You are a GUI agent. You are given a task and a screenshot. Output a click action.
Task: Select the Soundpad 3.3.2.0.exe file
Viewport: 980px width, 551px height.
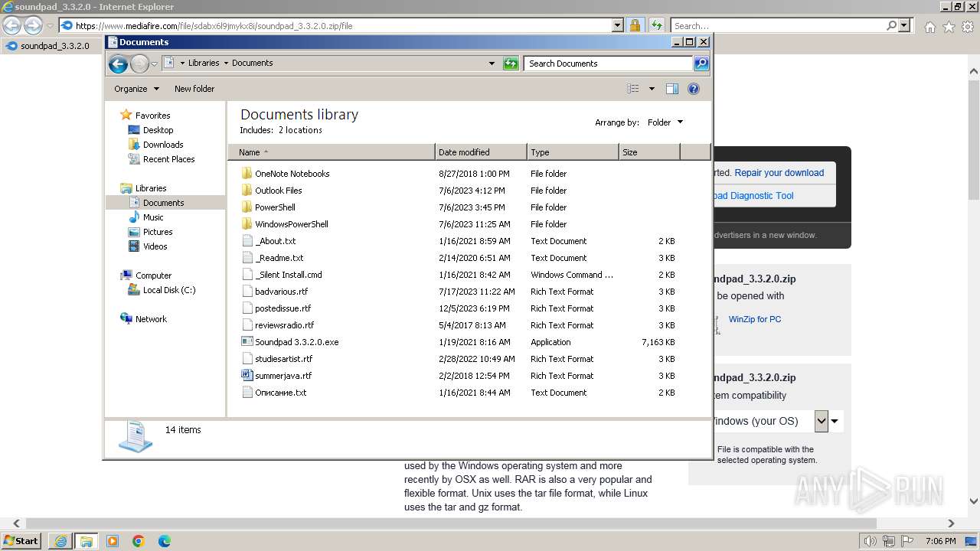point(296,342)
